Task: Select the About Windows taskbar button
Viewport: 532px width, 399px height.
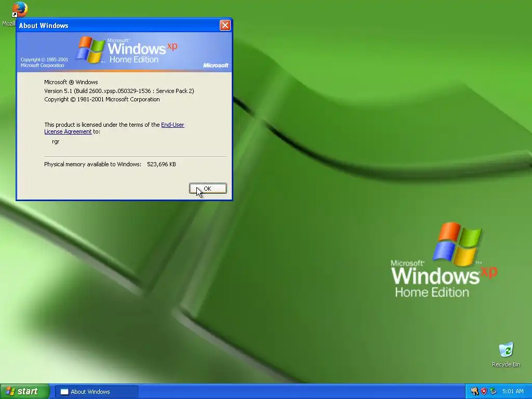Action: point(96,392)
